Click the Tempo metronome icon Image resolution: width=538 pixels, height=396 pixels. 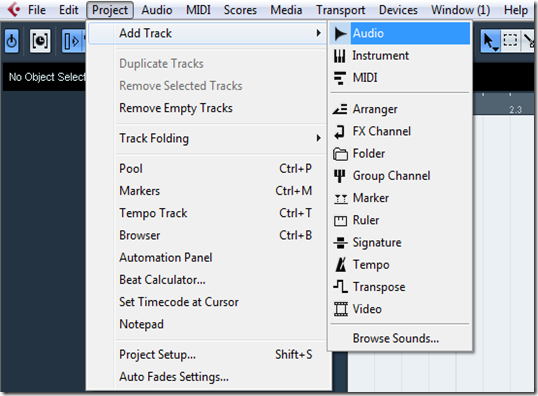[341, 265]
